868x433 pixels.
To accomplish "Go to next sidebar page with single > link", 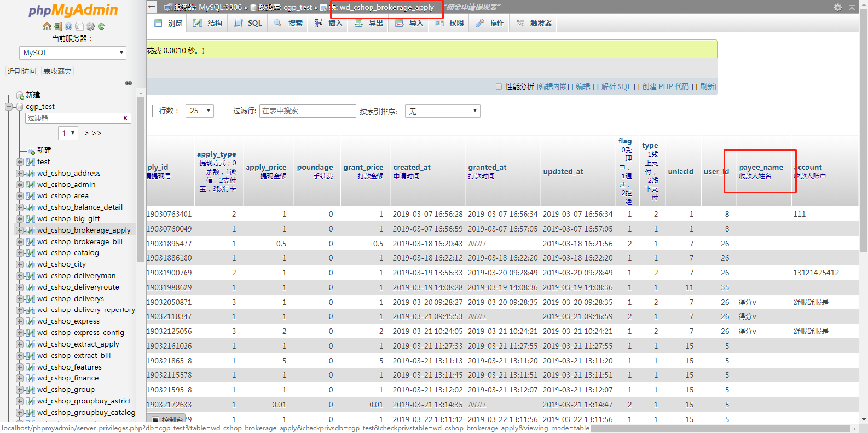I will pyautogui.click(x=86, y=133).
